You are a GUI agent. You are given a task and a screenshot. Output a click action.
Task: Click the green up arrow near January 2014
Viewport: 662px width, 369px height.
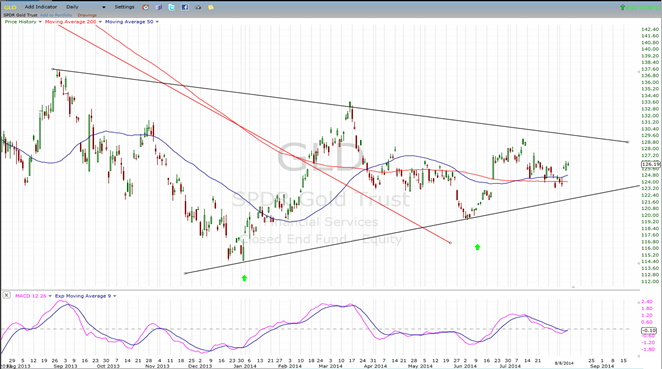coord(244,278)
